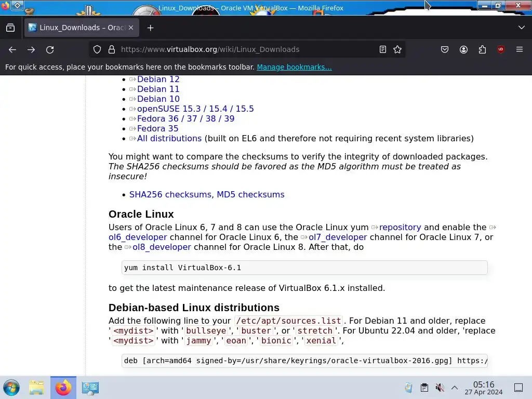
Task: Open the Firefox account icon
Action: [463, 49]
